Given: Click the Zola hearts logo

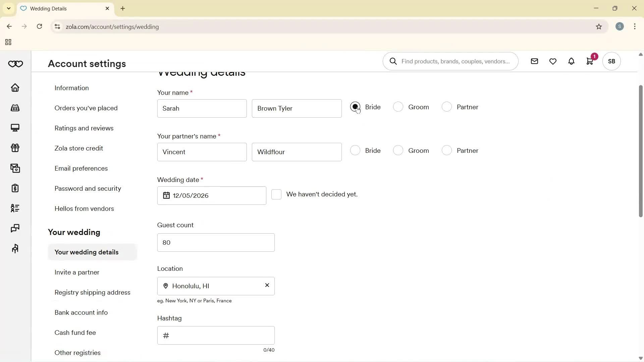Looking at the screenshot, I should click(x=15, y=64).
